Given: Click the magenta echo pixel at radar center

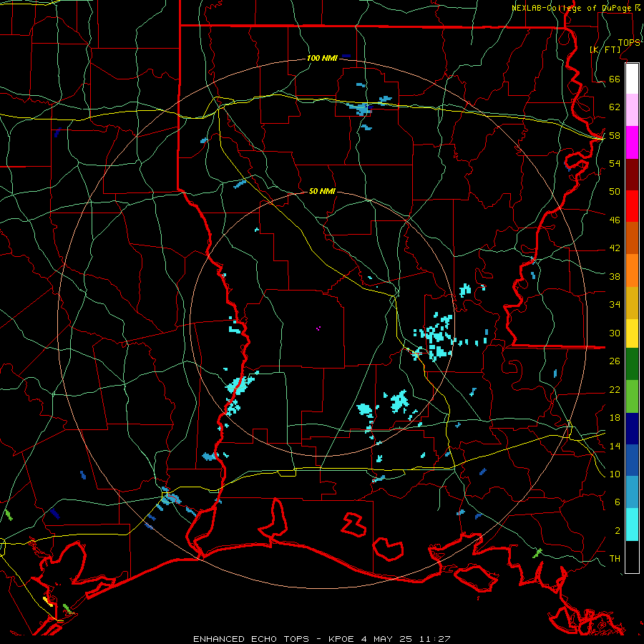Looking at the screenshot, I should click(x=318, y=328).
